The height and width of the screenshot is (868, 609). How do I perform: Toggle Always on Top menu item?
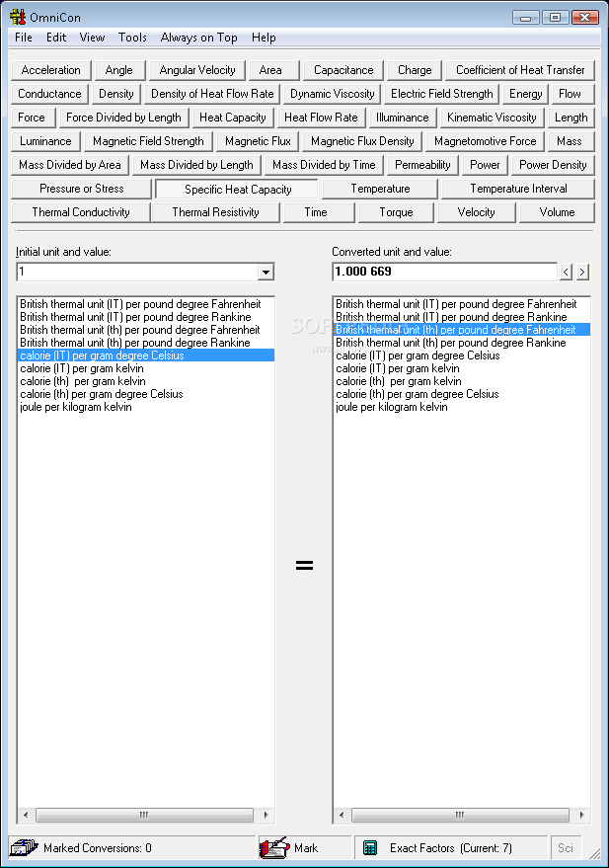(x=198, y=38)
